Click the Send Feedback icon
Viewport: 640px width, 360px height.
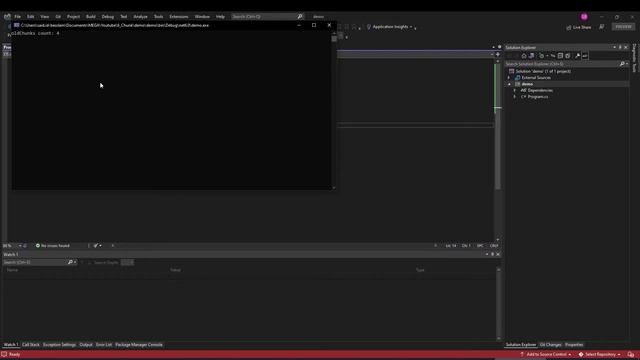click(602, 27)
